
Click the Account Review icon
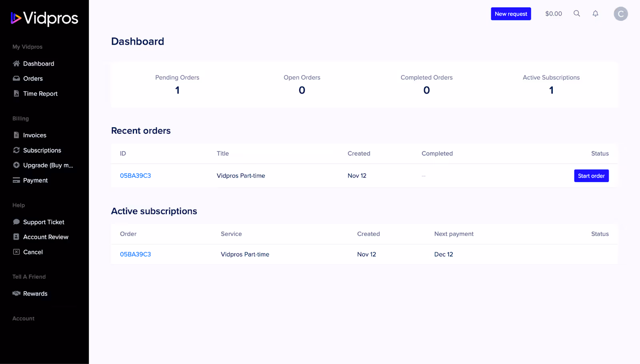pyautogui.click(x=16, y=237)
